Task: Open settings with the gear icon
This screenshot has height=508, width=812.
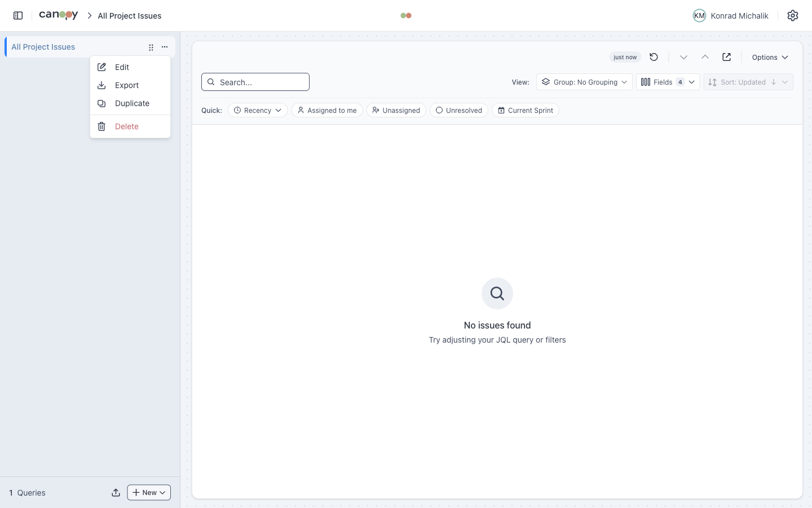Action: pos(792,15)
